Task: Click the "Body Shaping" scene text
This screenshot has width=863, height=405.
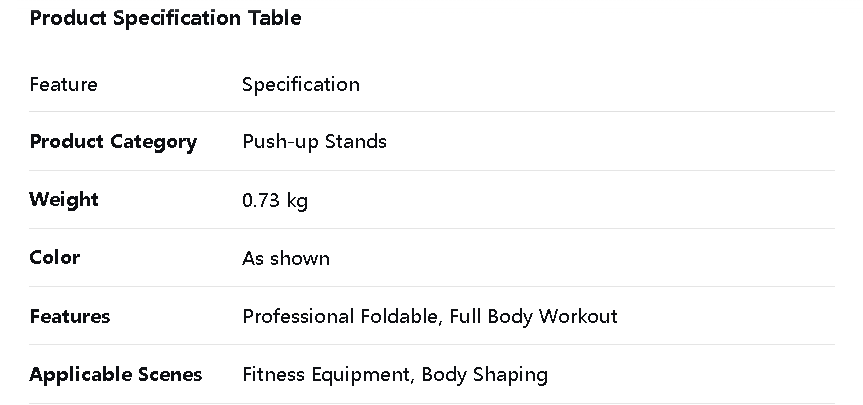Action: tap(484, 374)
